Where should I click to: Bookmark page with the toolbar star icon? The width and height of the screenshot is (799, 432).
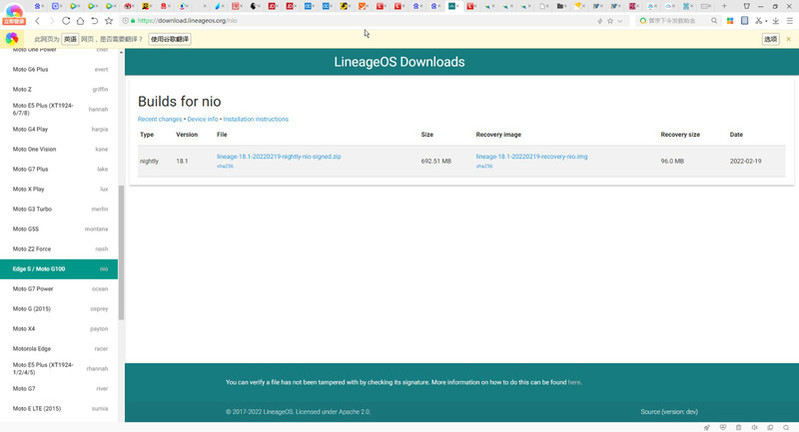click(109, 21)
